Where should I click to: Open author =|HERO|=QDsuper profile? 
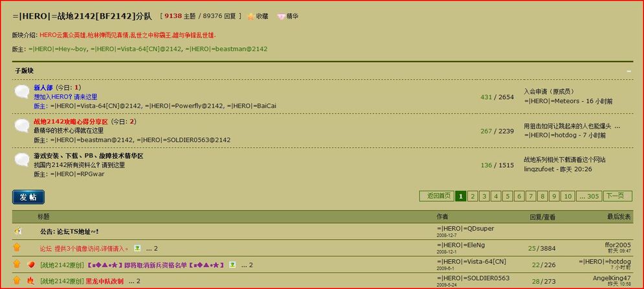[465, 229]
